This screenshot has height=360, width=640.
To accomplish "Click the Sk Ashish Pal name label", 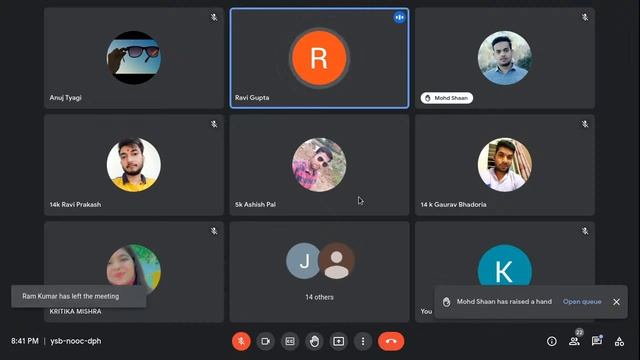I will 255,204.
